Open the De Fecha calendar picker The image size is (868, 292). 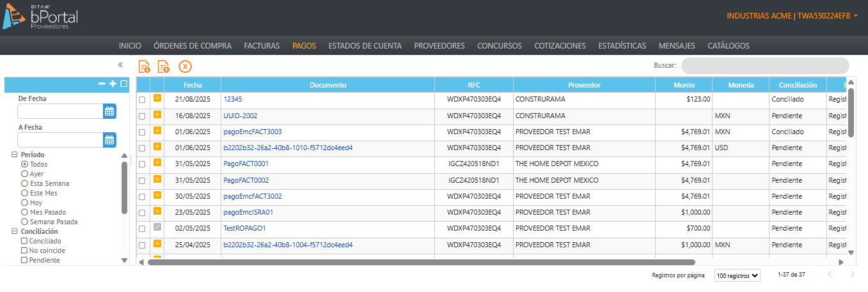point(109,111)
